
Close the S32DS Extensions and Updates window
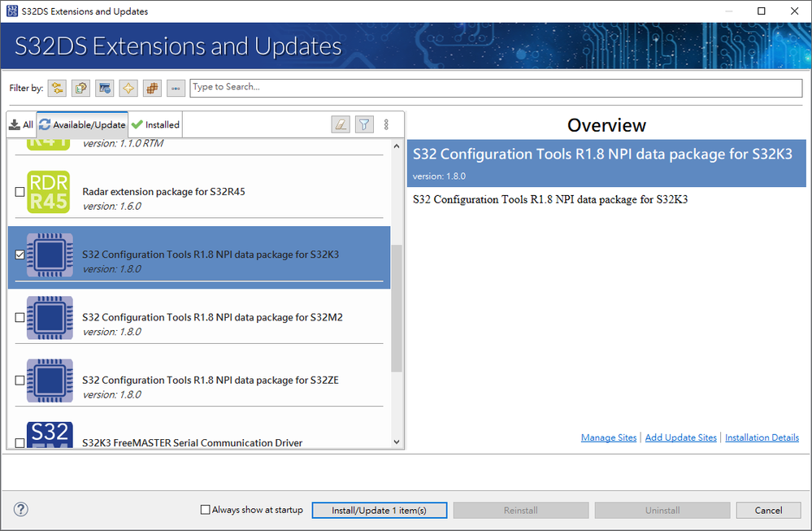pyautogui.click(x=794, y=11)
